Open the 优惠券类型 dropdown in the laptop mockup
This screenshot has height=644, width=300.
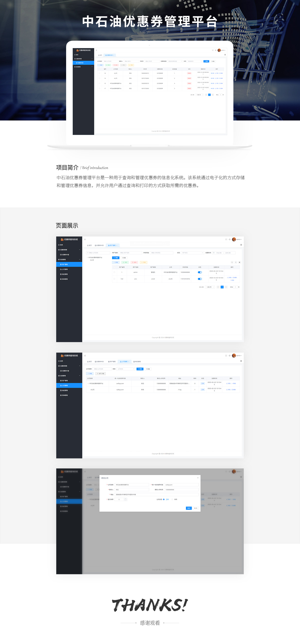[175, 61]
